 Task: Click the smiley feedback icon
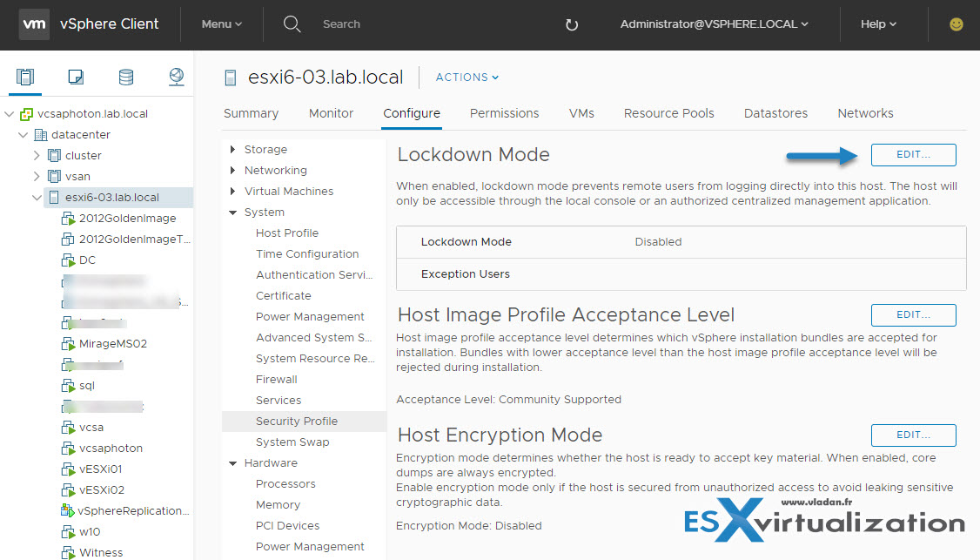click(956, 24)
